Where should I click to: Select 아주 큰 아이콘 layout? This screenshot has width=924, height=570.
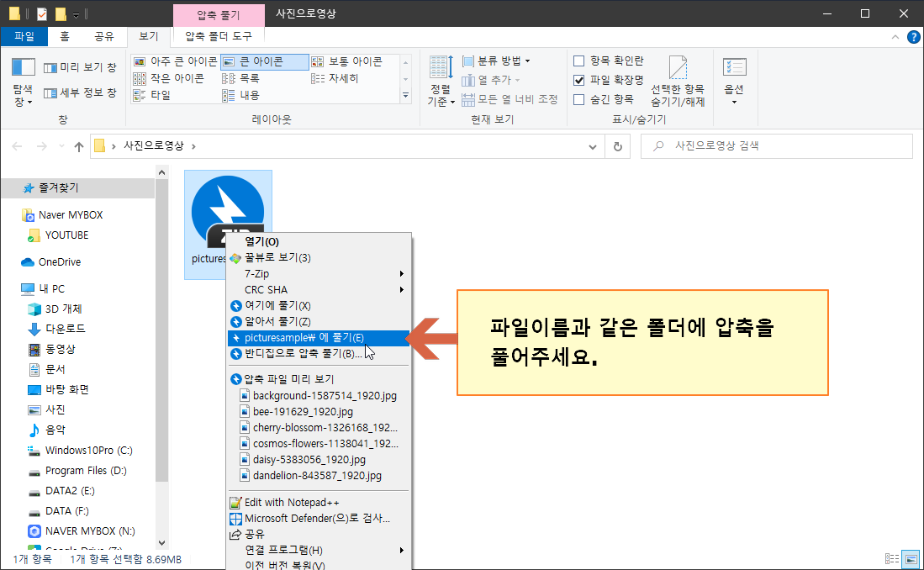(x=175, y=61)
